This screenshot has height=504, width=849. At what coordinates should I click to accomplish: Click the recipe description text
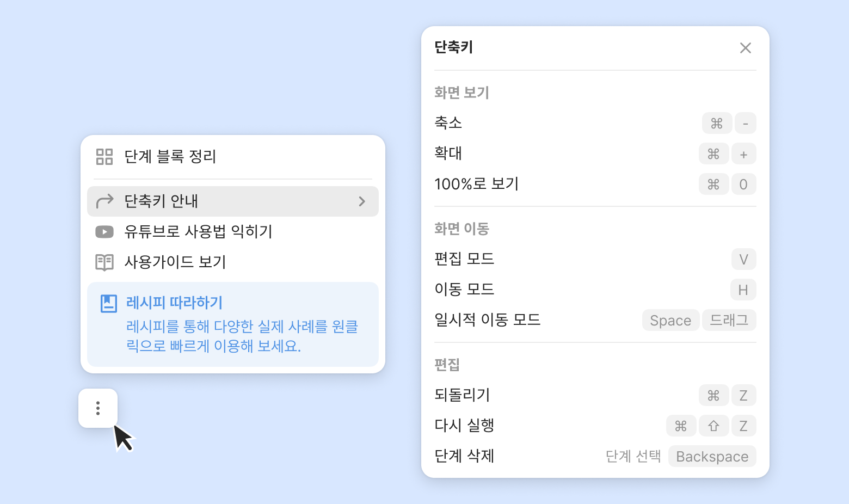click(x=242, y=336)
